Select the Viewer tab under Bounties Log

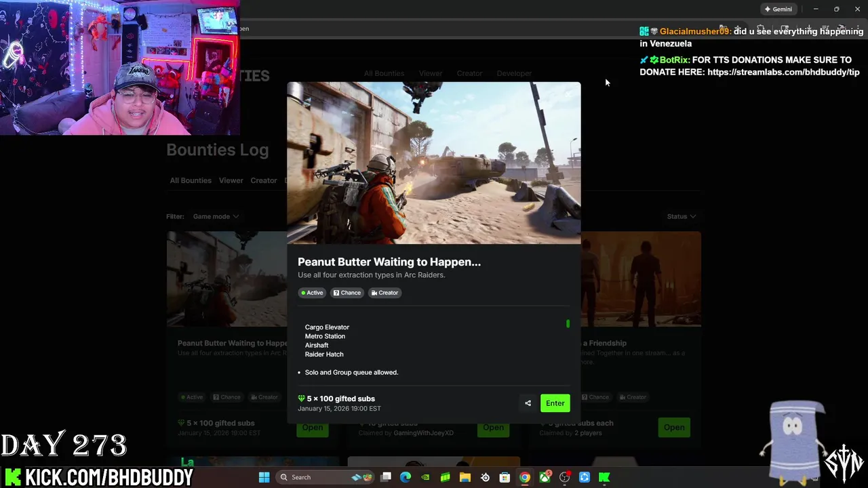pos(231,180)
